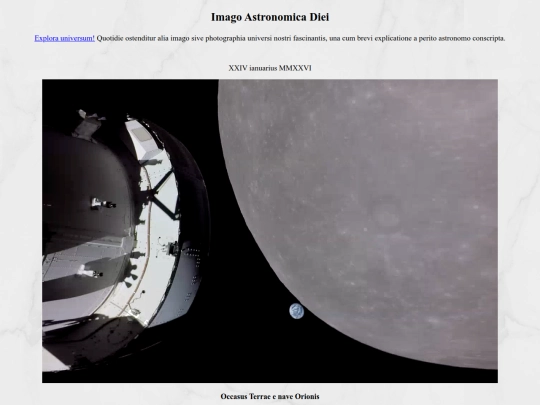Click the grey antenna piece at Orion's top
The width and height of the screenshot is (540, 405).
88,124
